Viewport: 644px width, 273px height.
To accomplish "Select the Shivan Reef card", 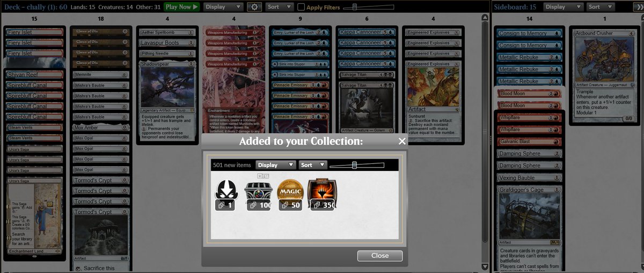I will point(35,75).
